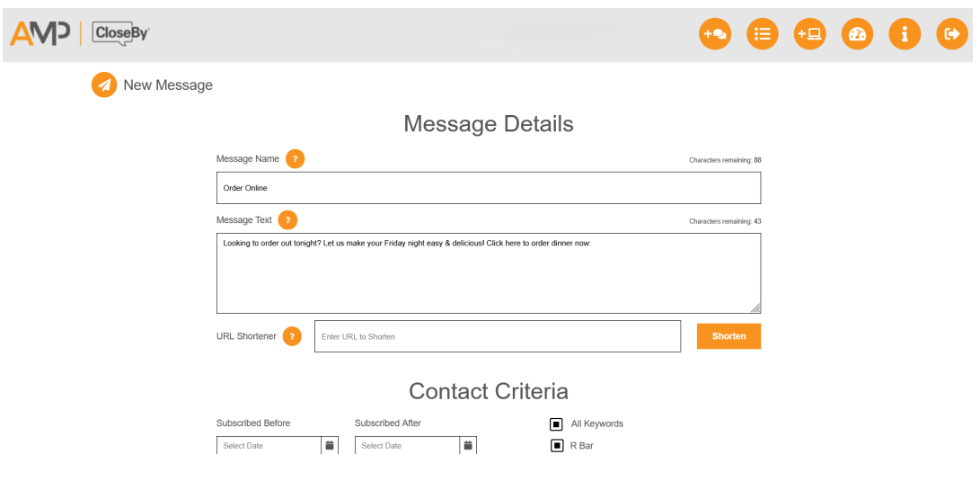Click the logout arrow icon
Viewport: 980px width, 490px height.
(x=952, y=34)
